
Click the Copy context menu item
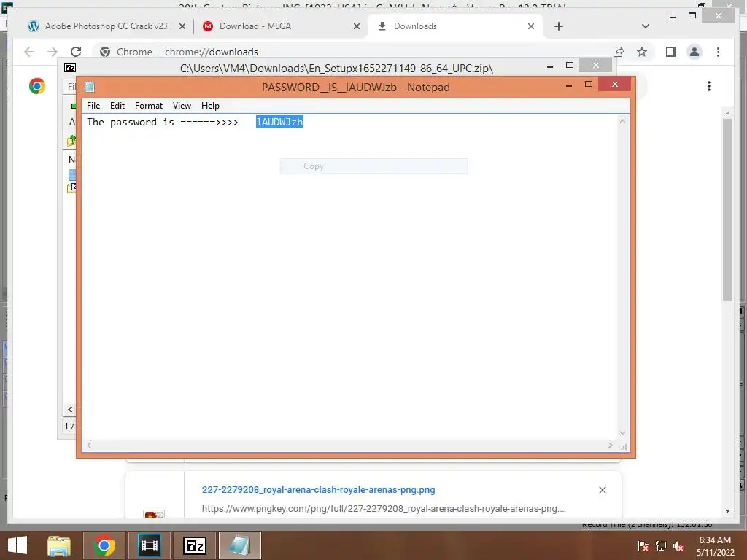[x=373, y=166]
